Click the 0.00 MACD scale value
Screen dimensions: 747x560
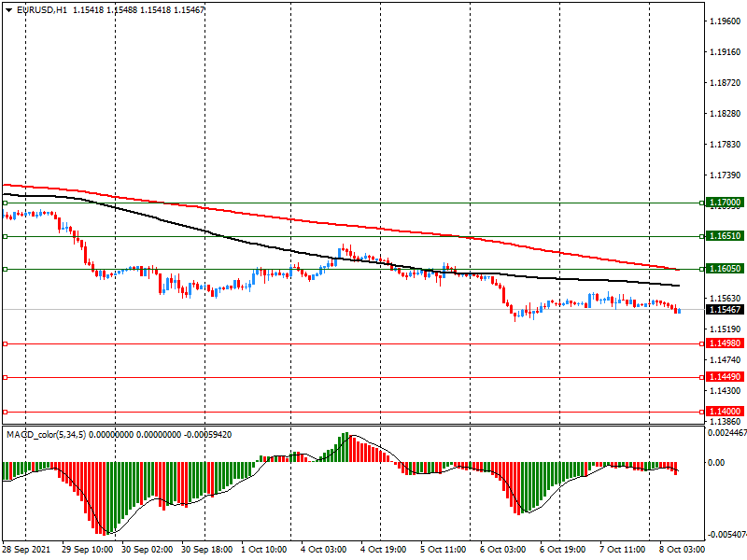tap(716, 462)
